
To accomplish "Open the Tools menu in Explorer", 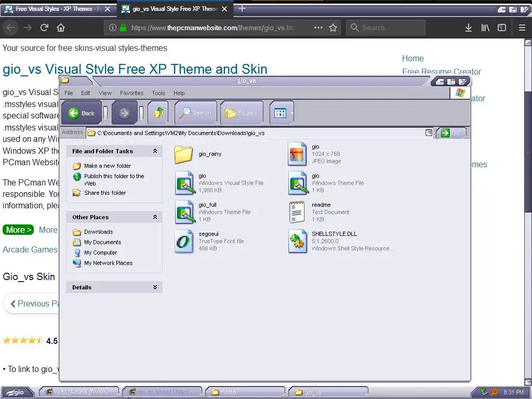I will [158, 93].
